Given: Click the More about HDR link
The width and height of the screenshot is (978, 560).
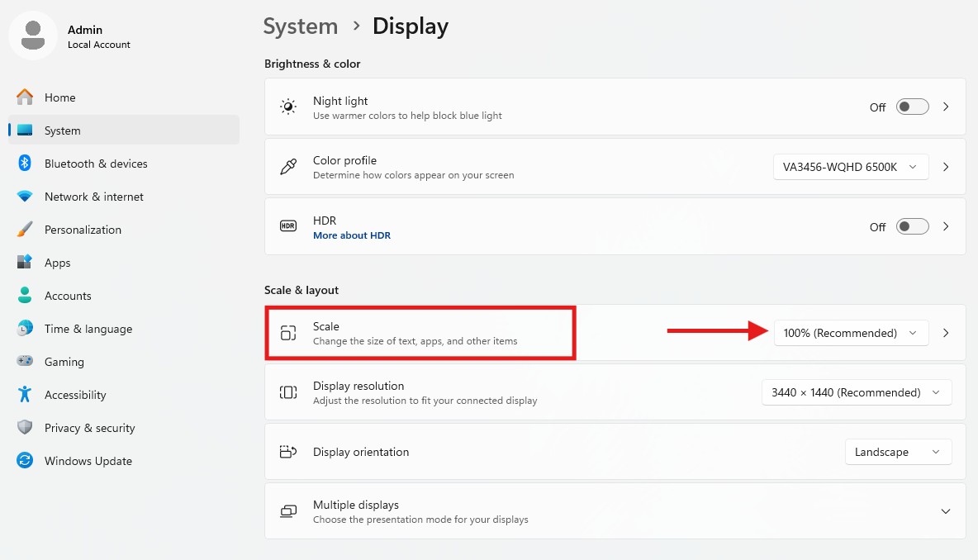Looking at the screenshot, I should (x=352, y=235).
